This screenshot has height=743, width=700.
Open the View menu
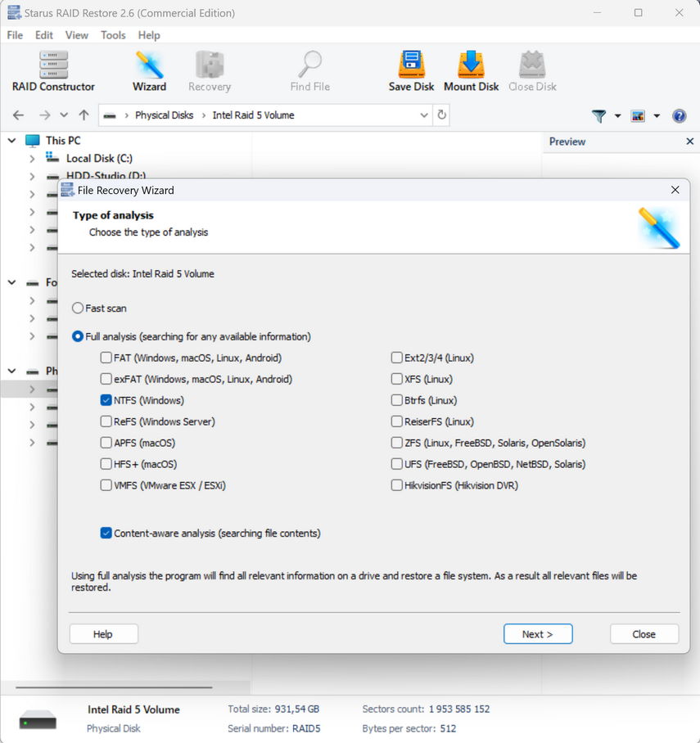(76, 35)
